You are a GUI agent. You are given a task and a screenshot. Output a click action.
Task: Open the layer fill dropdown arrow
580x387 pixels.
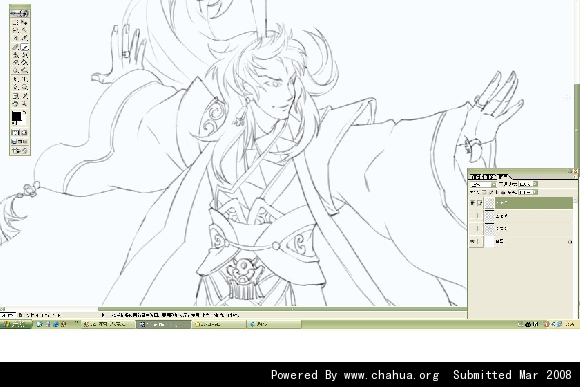tap(535, 192)
